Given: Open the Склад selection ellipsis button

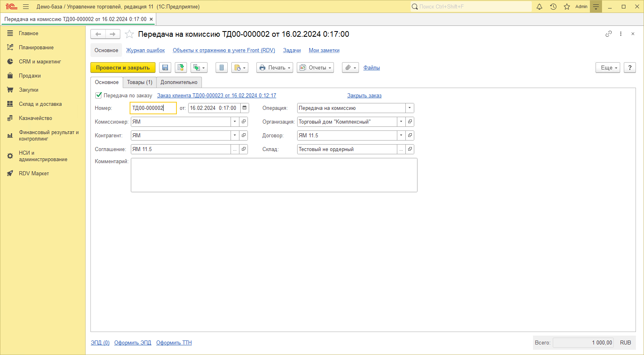Looking at the screenshot, I should (401, 149).
